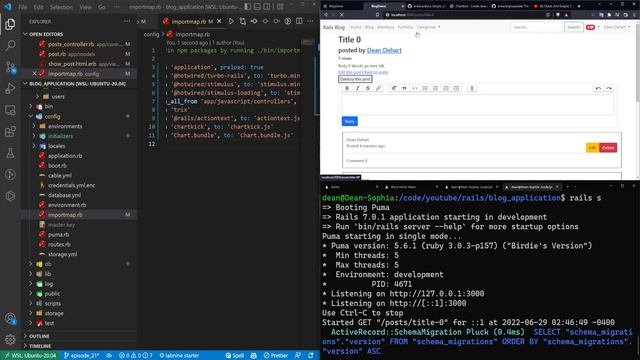The width and height of the screenshot is (640, 360).
Task: Open the Search view in the VS Code activity bar
Action: (10, 45)
